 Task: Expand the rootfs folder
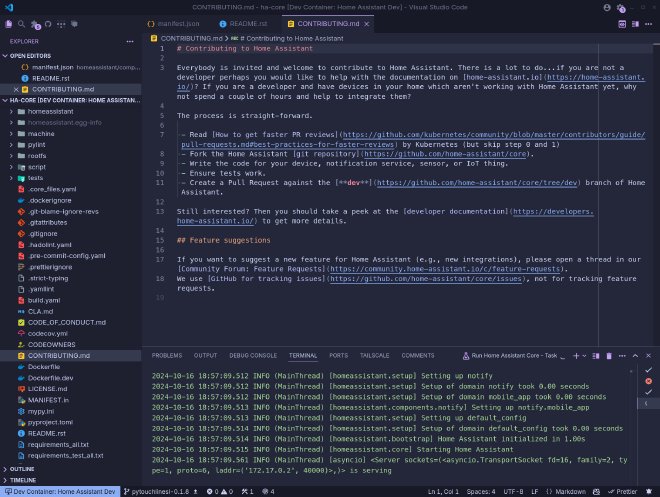[x=37, y=156]
